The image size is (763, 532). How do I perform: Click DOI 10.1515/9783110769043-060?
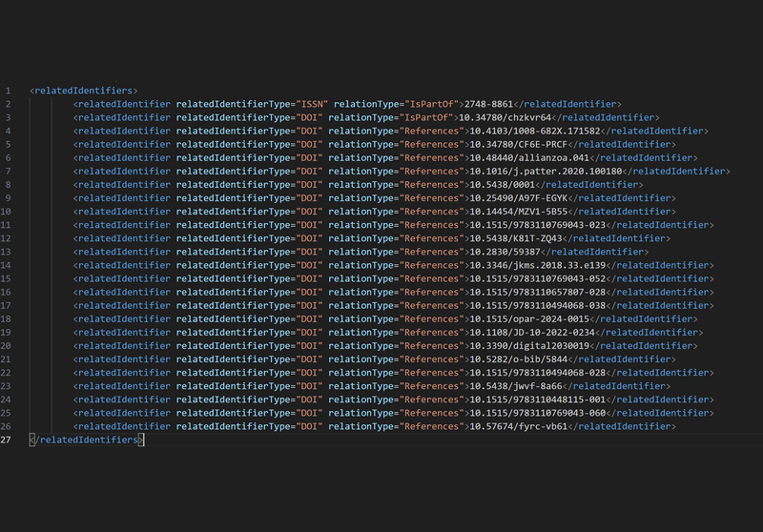pos(538,414)
